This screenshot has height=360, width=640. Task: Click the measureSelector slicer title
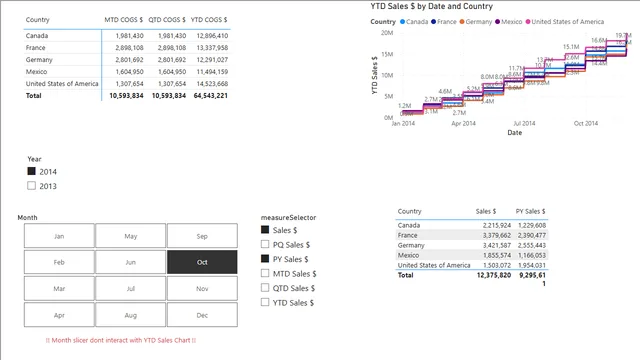click(289, 218)
